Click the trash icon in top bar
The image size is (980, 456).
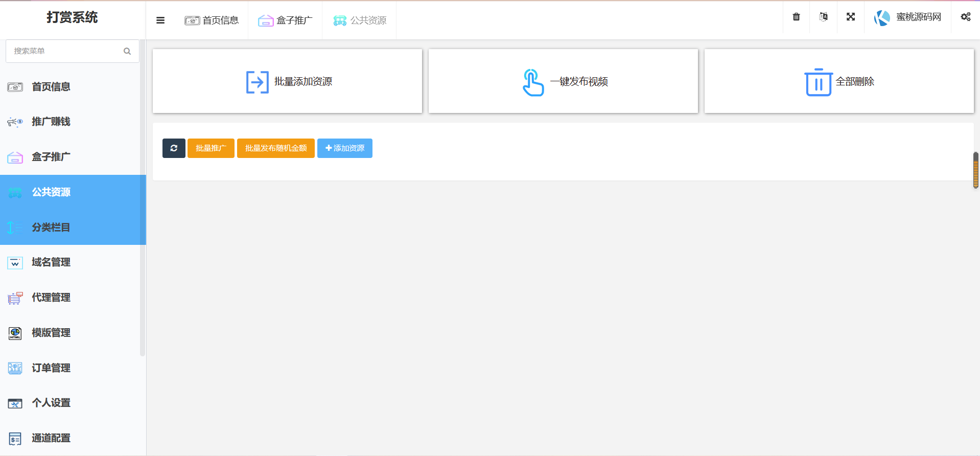pyautogui.click(x=796, y=17)
